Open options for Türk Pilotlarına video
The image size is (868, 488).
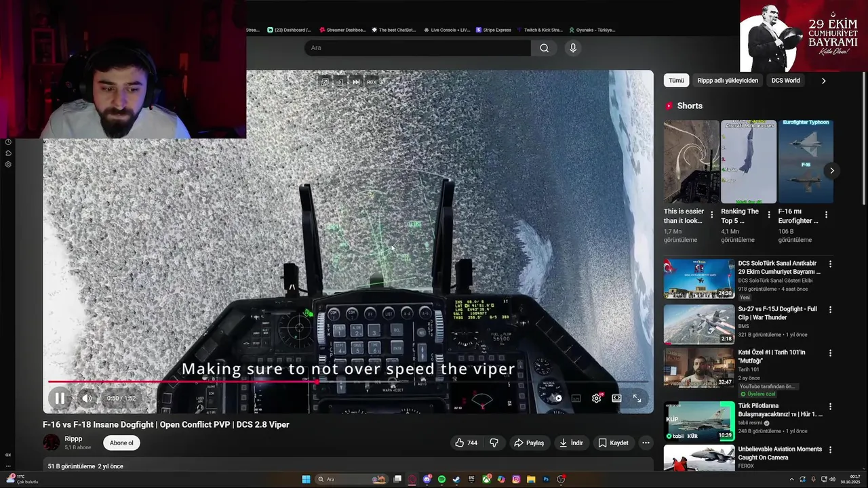[830, 407]
